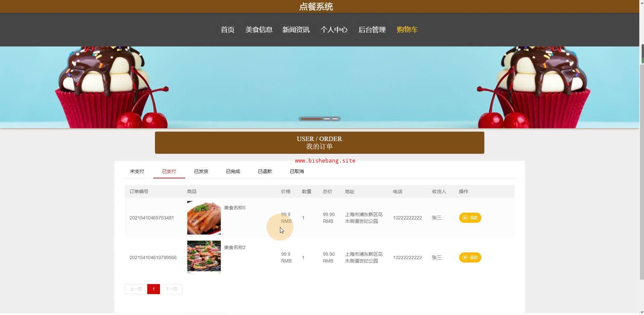Switch to the 已退款 orders tab
The height and width of the screenshot is (315, 644).
pyautogui.click(x=265, y=171)
